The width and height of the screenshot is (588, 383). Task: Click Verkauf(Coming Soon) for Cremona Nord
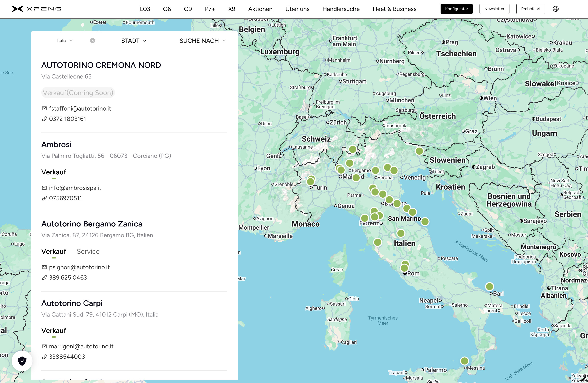tap(78, 92)
